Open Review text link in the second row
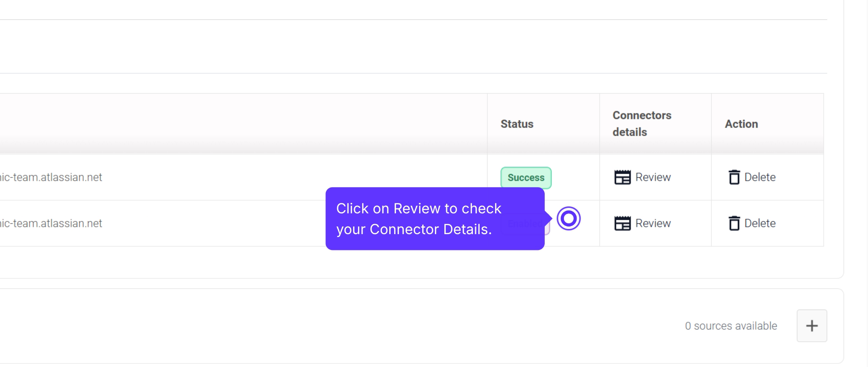868x367 pixels. pos(653,223)
